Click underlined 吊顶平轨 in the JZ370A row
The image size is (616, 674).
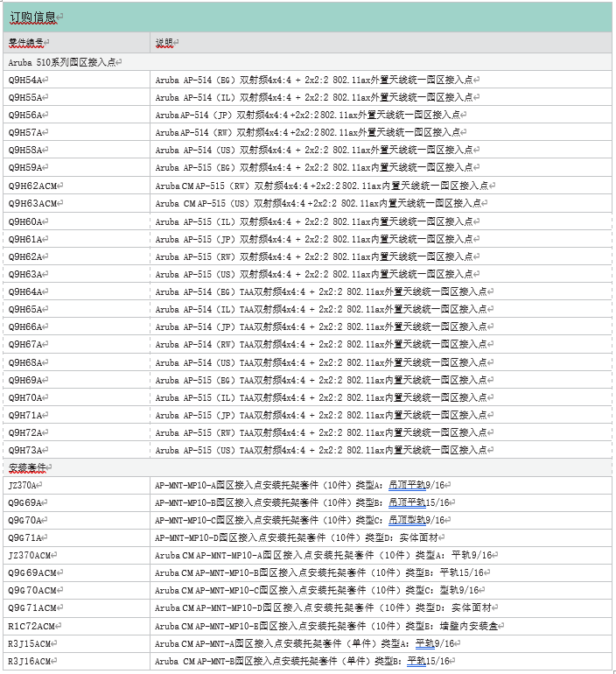407,485
